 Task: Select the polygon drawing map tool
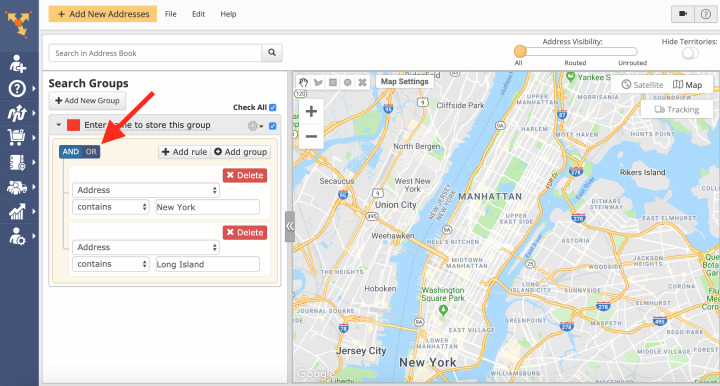coord(318,83)
